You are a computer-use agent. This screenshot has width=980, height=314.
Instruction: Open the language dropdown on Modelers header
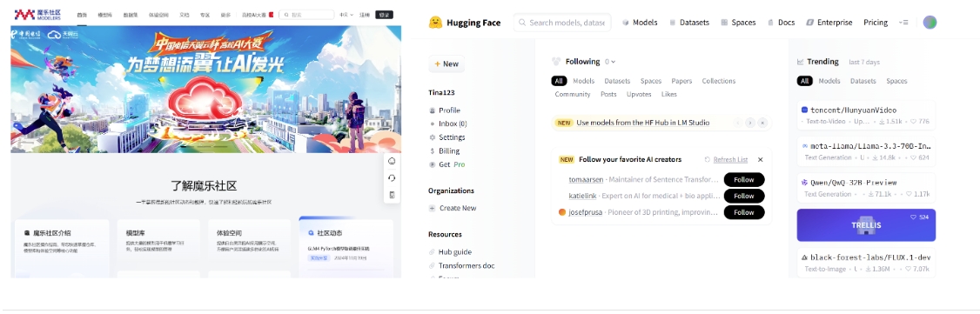click(346, 15)
